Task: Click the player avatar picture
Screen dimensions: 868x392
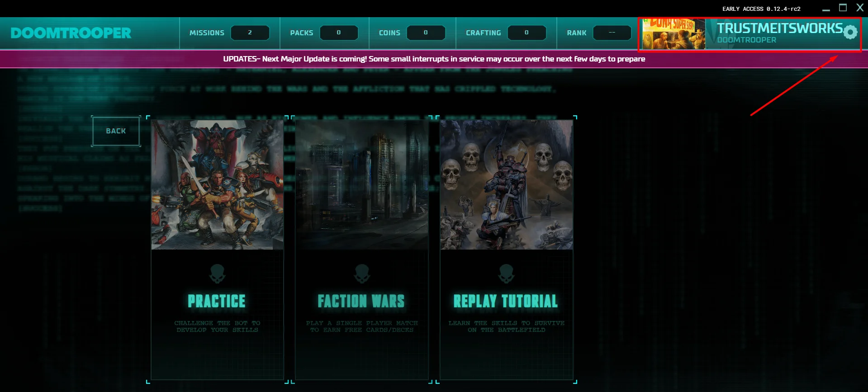Action: click(674, 34)
